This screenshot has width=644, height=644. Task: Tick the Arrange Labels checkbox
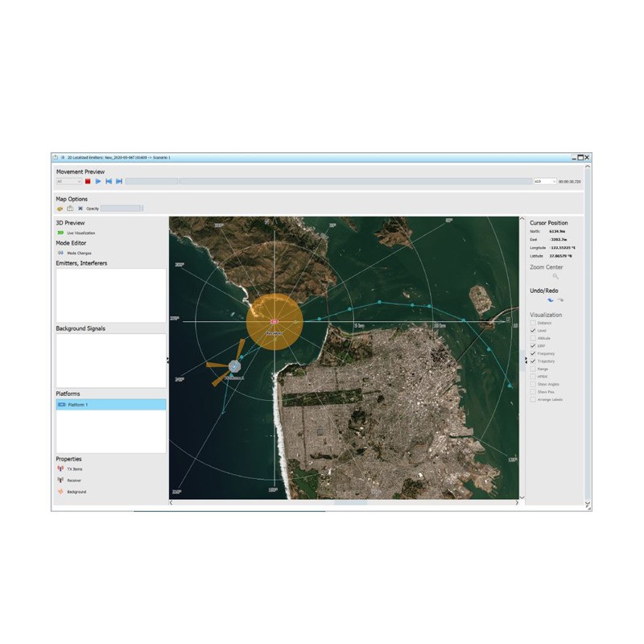[532, 399]
